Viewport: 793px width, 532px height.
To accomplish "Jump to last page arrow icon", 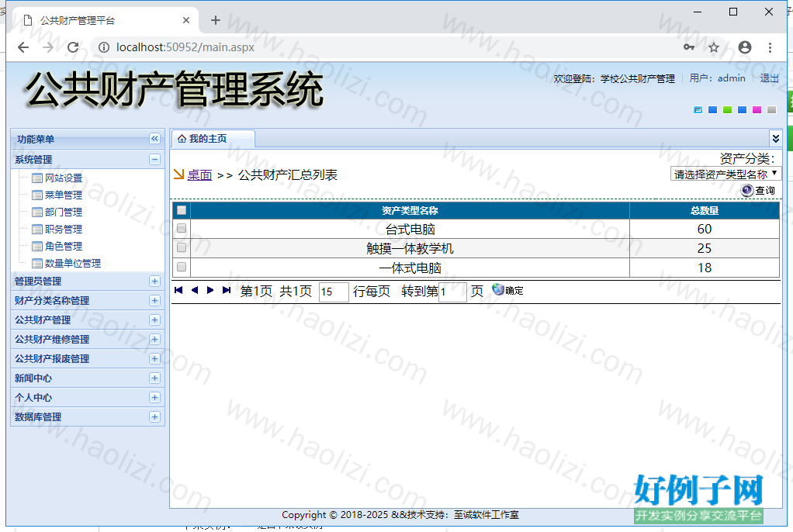I will tap(227, 290).
